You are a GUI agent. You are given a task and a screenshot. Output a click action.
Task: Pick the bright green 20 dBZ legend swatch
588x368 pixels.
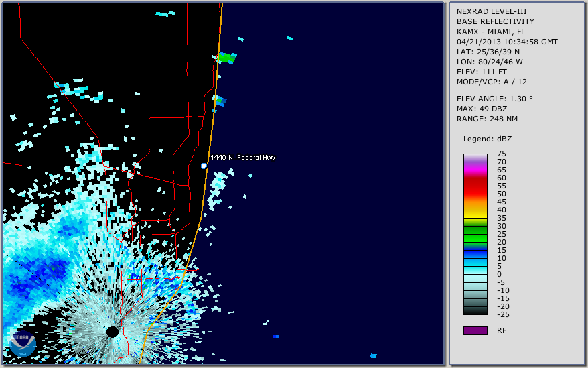tap(475, 239)
